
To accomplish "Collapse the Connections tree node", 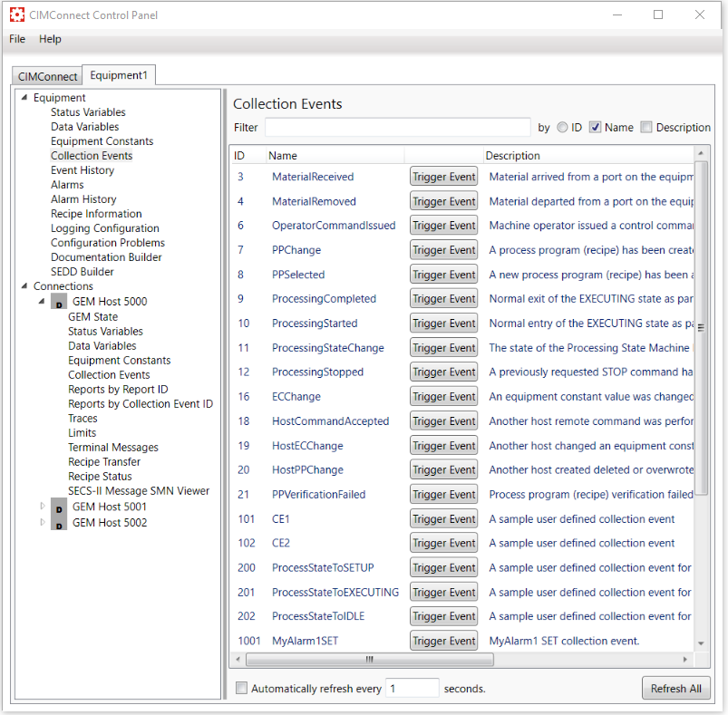I will [x=24, y=285].
